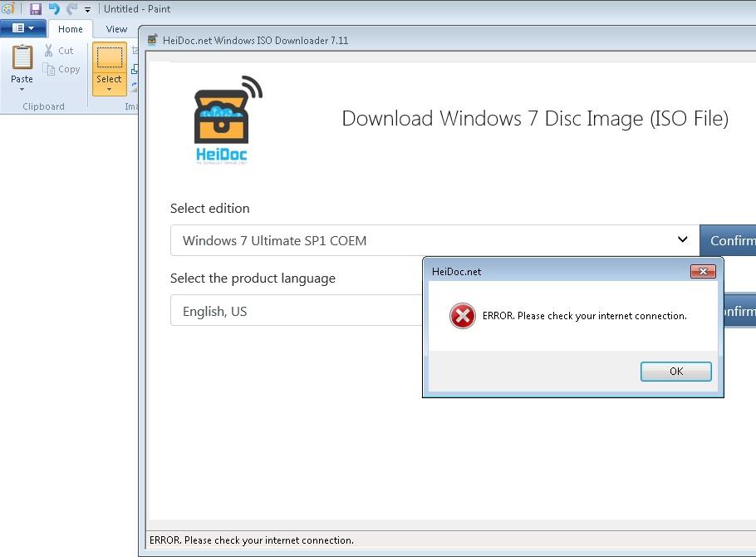
Task: Click OK in the error dialog
Action: (x=676, y=371)
